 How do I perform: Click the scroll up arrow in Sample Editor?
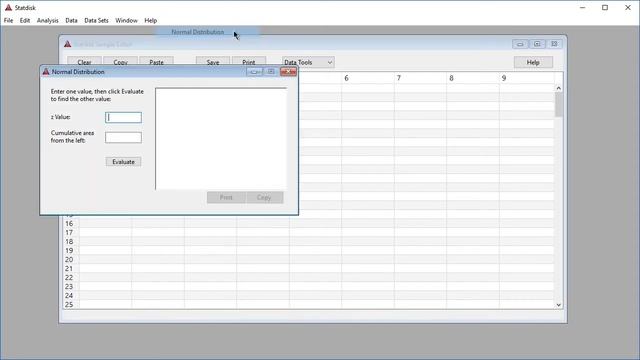coord(558,88)
